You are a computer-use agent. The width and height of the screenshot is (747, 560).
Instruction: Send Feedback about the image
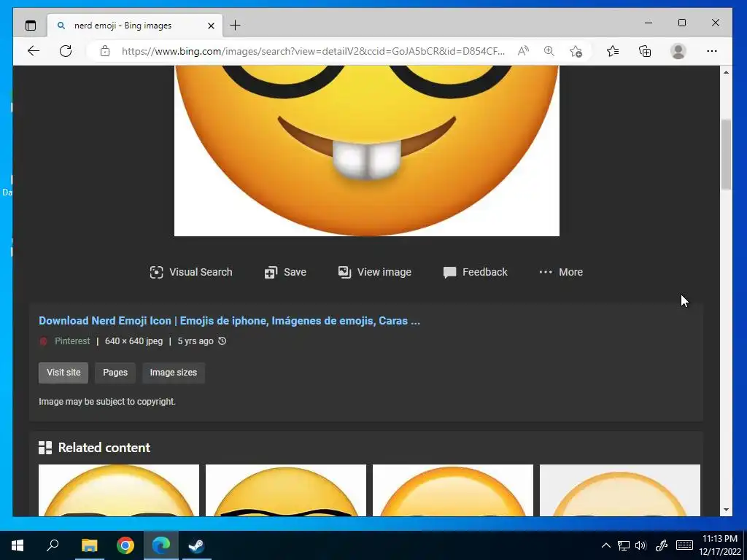475,272
